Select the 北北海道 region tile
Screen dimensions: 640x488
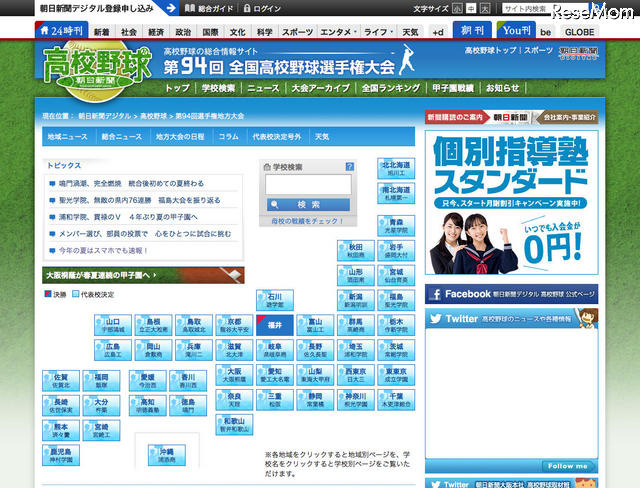pos(396,169)
